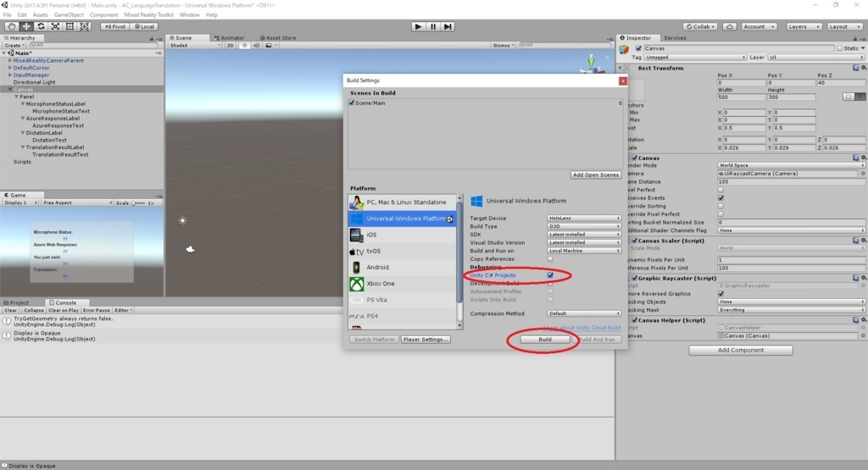
Task: Open the Component menu
Action: 103,15
